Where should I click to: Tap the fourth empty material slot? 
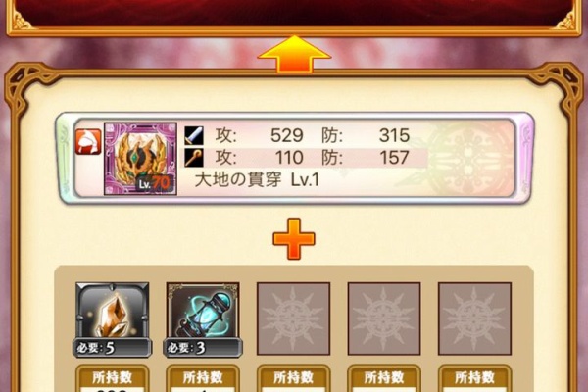coord(384,318)
